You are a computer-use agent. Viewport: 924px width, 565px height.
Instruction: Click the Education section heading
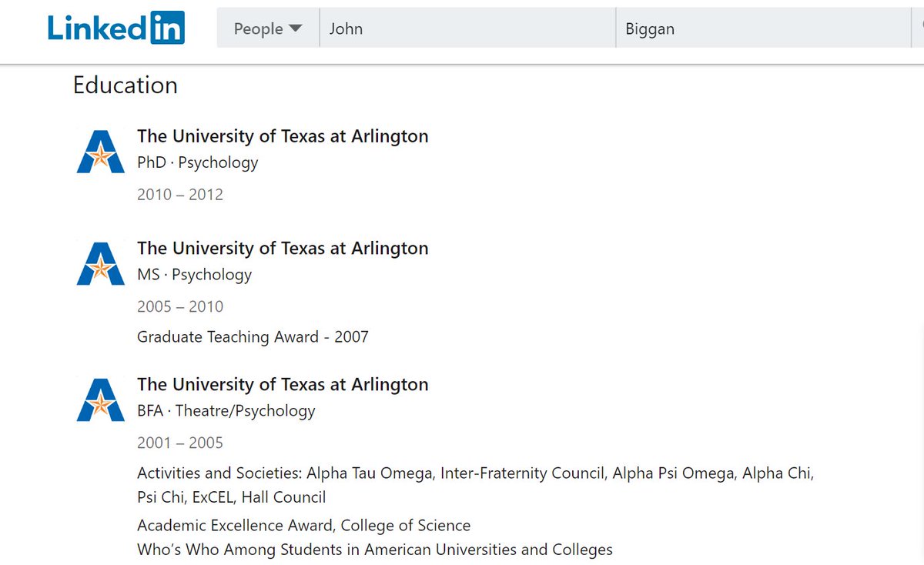[x=126, y=85]
